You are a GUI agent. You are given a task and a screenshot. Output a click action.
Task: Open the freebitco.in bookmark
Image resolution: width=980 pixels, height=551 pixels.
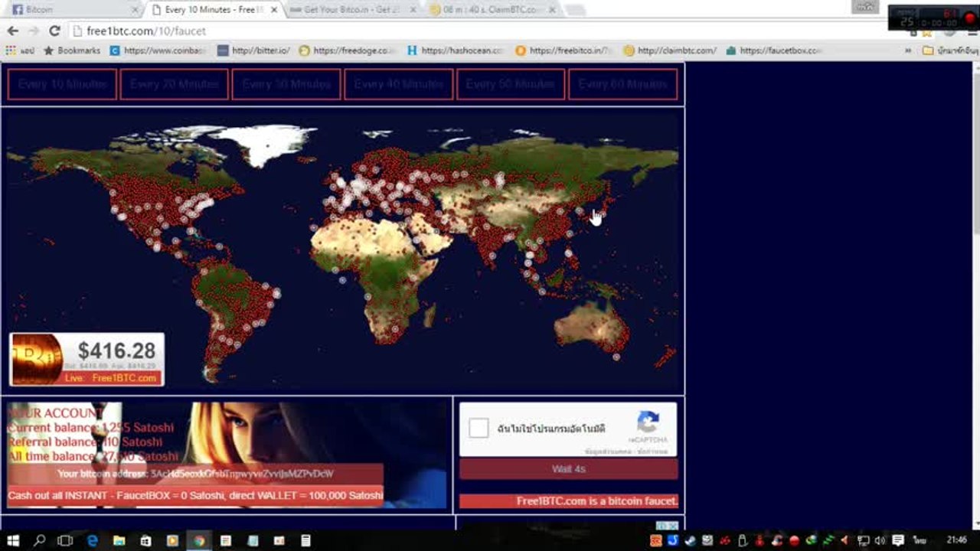pos(564,51)
